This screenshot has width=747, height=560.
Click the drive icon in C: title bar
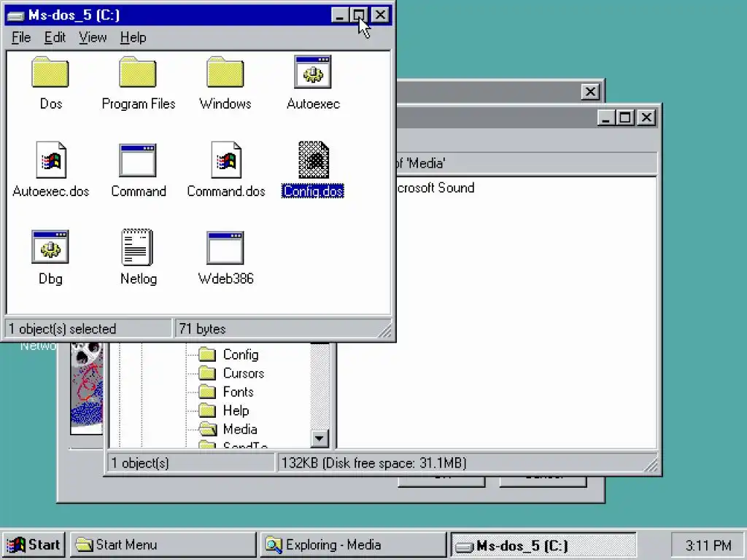click(x=15, y=16)
